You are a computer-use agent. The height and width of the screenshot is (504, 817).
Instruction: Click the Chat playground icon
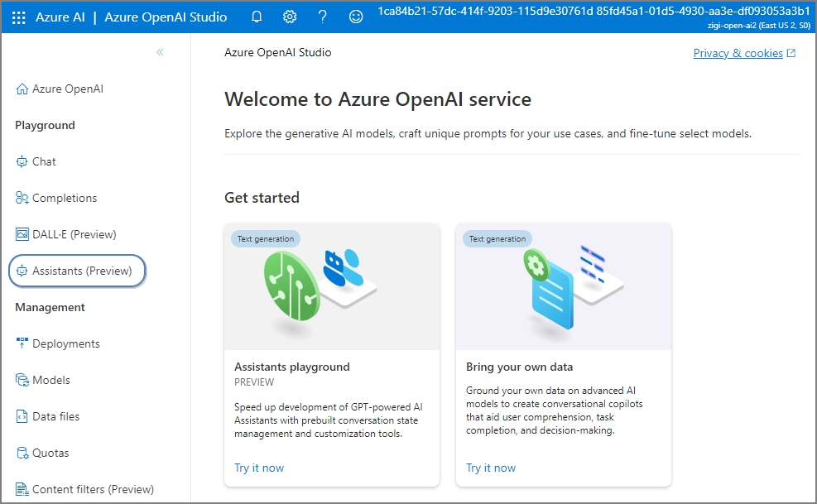(22, 161)
